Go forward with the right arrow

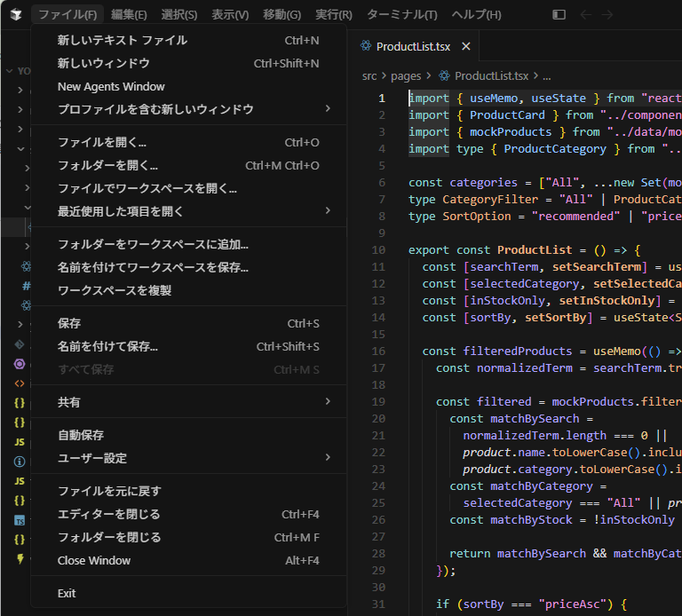607,15
